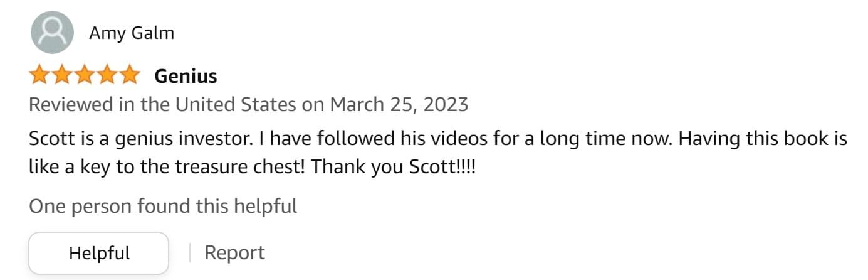Click the date 'March 25, 2023'
Screen dimensions: 868x280
[399, 104]
